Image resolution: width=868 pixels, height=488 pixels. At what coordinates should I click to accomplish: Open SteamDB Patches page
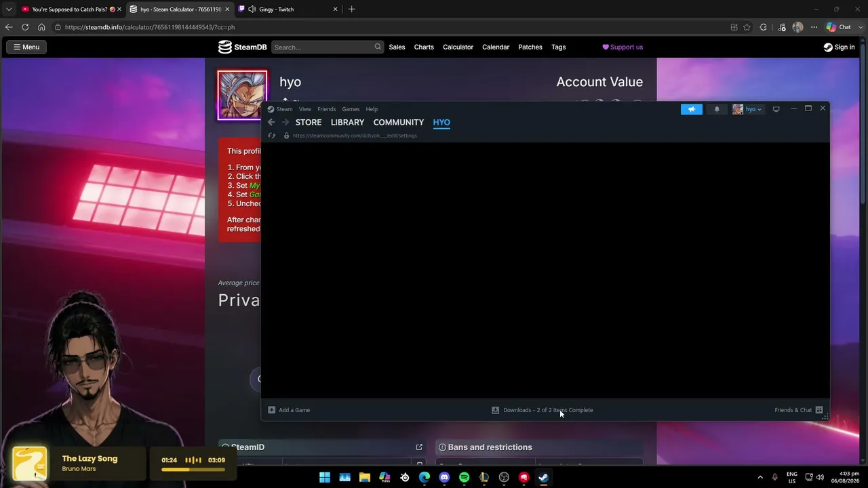click(530, 47)
